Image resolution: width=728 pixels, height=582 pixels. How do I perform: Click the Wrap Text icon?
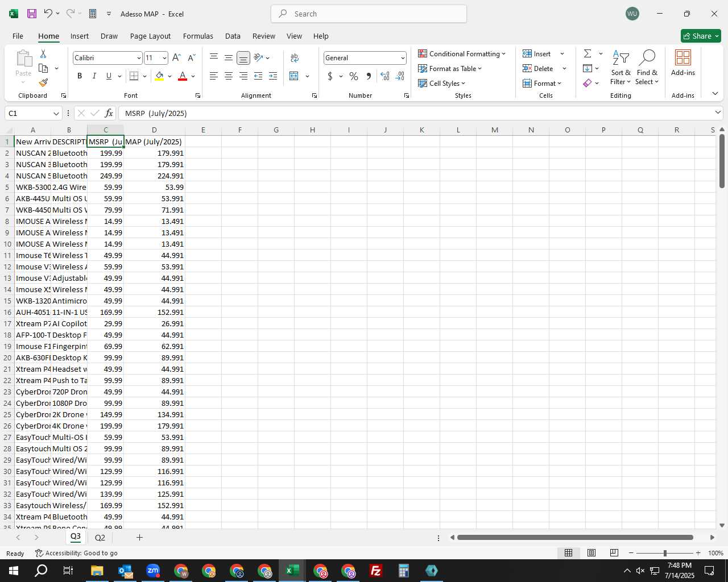tap(295, 58)
